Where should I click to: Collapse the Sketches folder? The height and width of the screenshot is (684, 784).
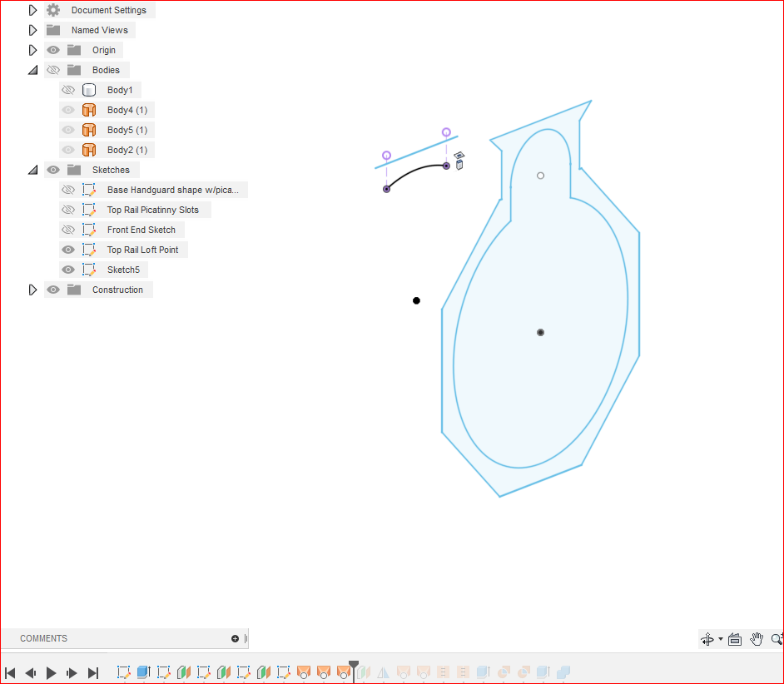tap(32, 169)
